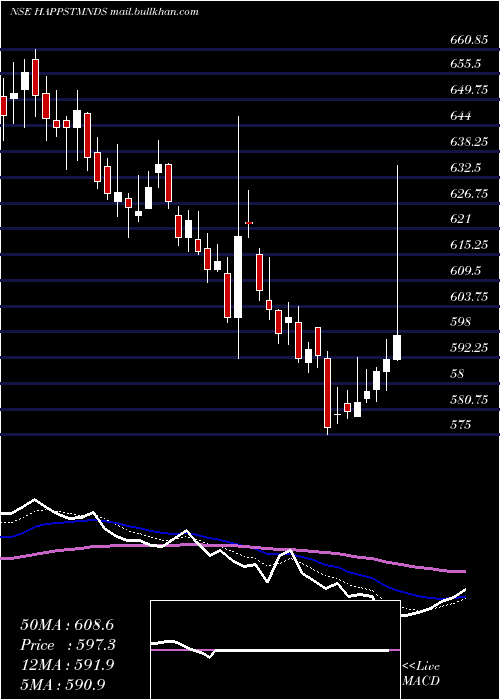Click the 12MA : 591.9 readout
The height and width of the screenshot is (700, 500).
(x=67, y=665)
